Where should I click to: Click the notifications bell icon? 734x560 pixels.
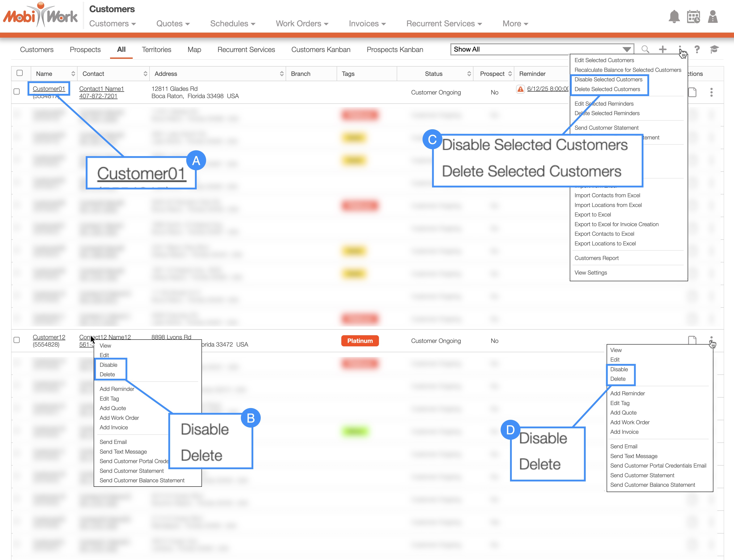[674, 16]
